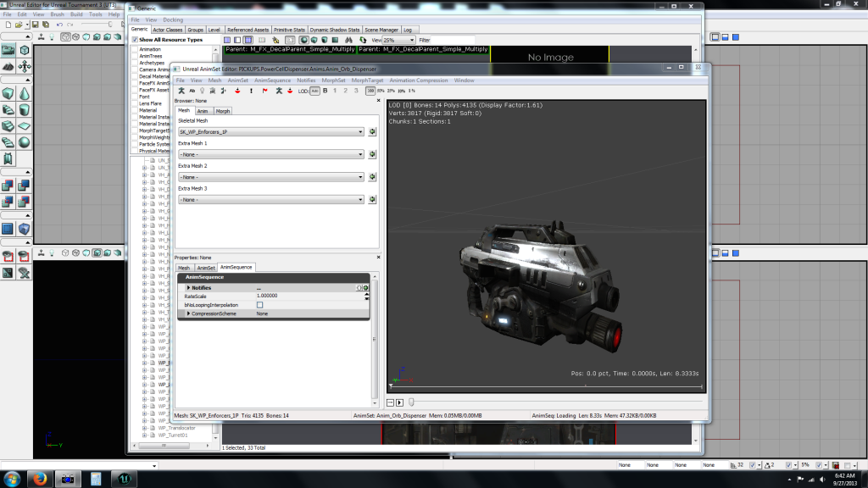Click the CSG Add icon
Viewport: 868px width, 488px height.
coord(8,186)
